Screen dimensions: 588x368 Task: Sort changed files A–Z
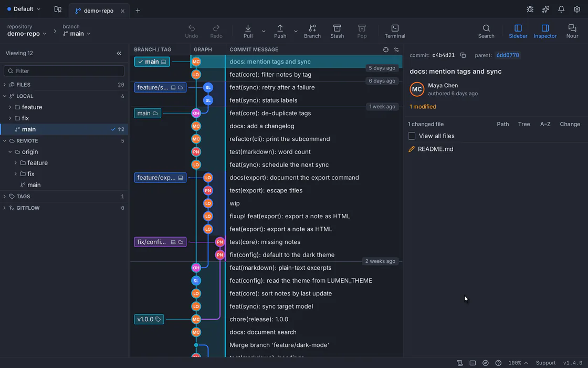[545, 124]
